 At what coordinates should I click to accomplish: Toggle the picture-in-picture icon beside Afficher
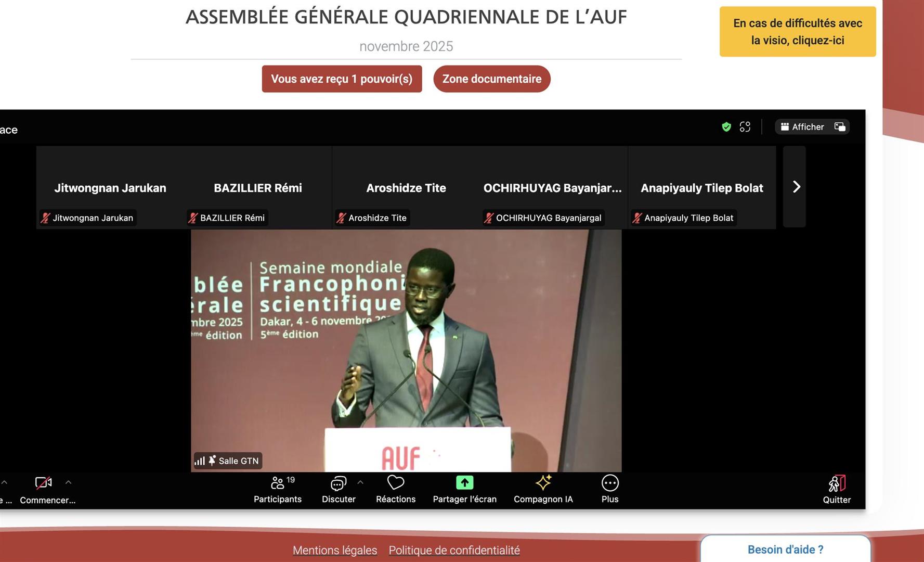tap(840, 127)
